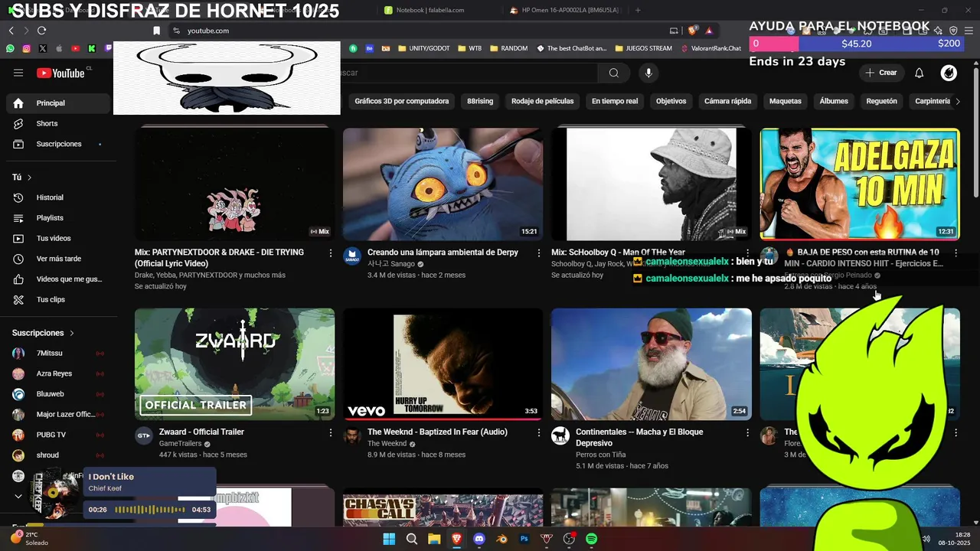The image size is (980, 551).
Task: Open Tus clips in the sidebar
Action: pos(59,299)
